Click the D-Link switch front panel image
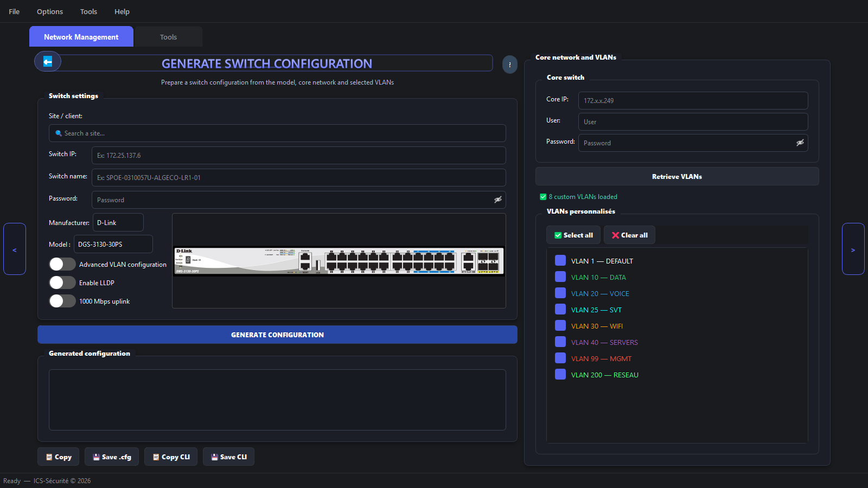 (x=339, y=261)
